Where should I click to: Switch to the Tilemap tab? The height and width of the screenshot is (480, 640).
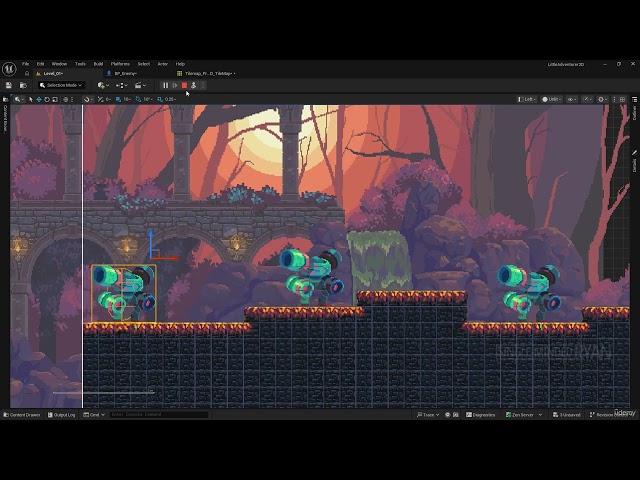tap(208, 73)
